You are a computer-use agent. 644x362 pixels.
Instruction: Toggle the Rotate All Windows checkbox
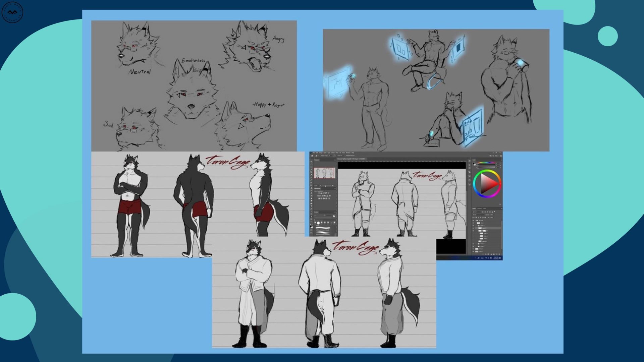(x=346, y=156)
